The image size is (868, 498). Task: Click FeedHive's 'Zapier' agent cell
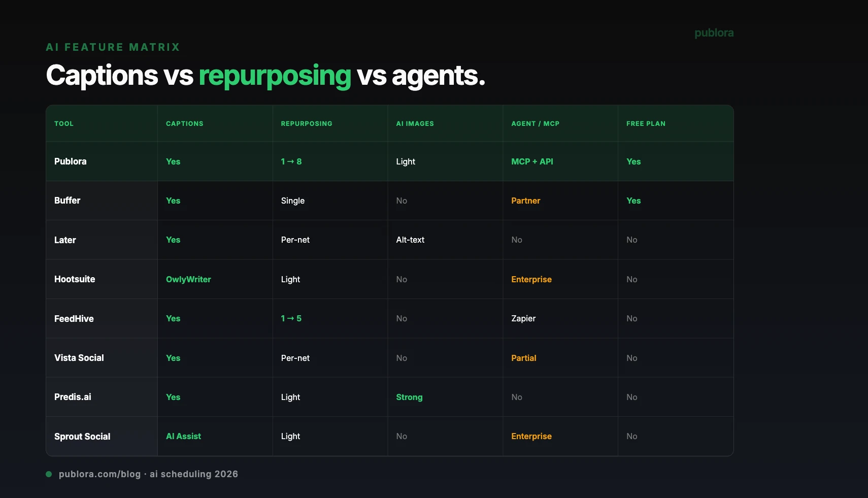point(523,318)
